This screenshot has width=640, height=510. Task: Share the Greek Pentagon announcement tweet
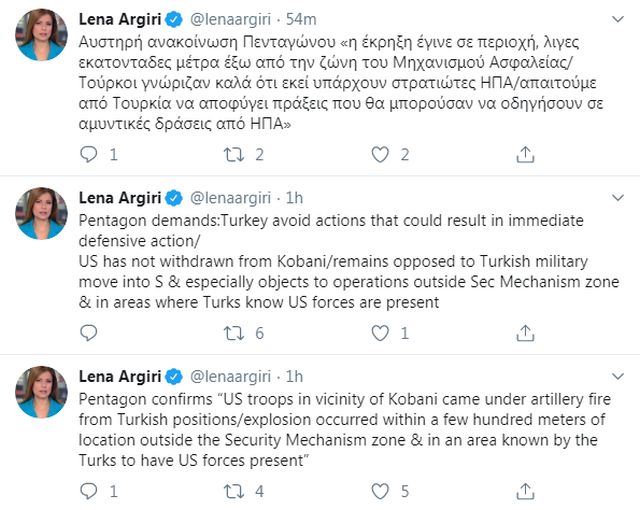(525, 154)
